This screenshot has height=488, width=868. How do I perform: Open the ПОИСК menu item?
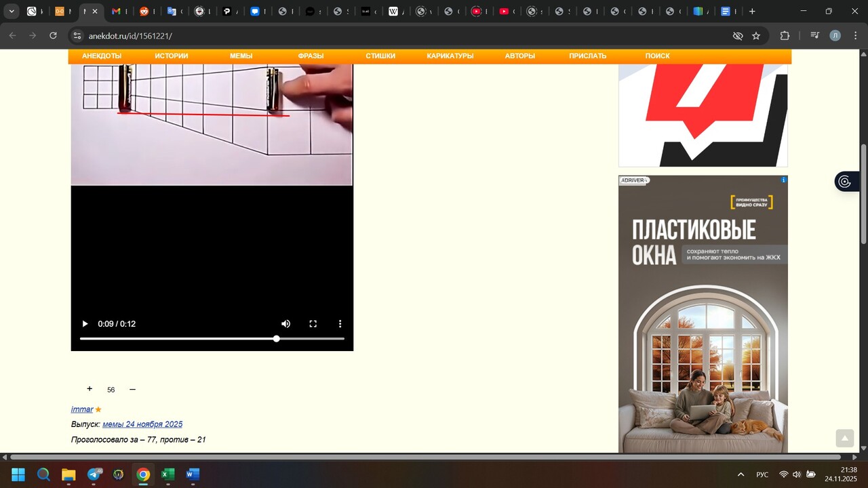657,56
